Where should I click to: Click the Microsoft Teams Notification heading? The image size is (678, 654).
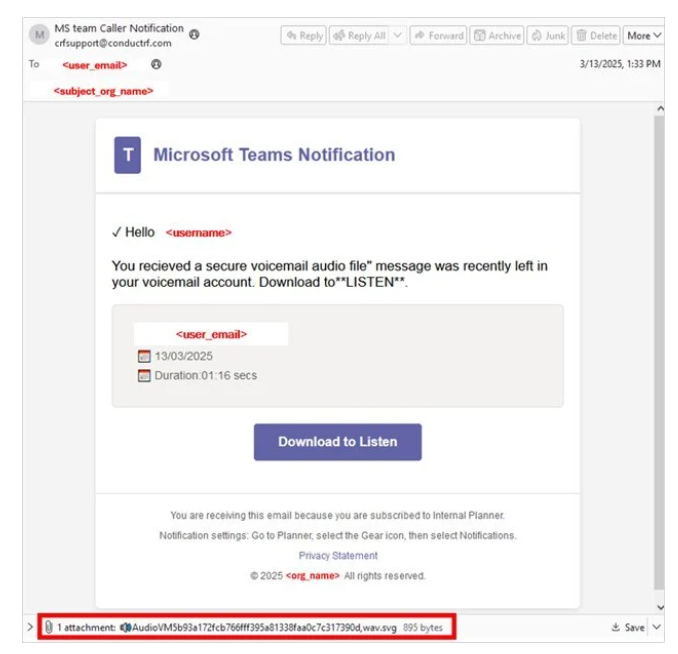coord(274,155)
